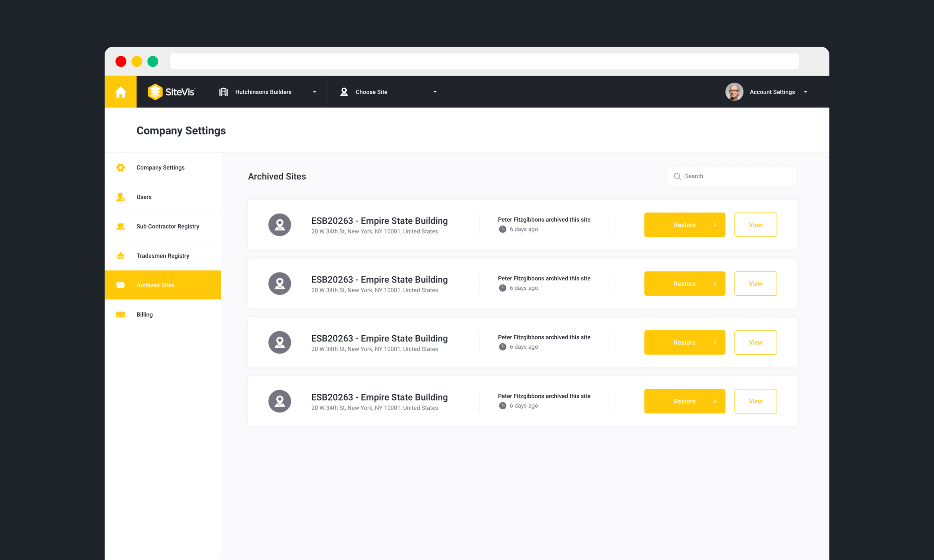
Task: Go to Sub Contractor Registry page
Action: (x=168, y=226)
